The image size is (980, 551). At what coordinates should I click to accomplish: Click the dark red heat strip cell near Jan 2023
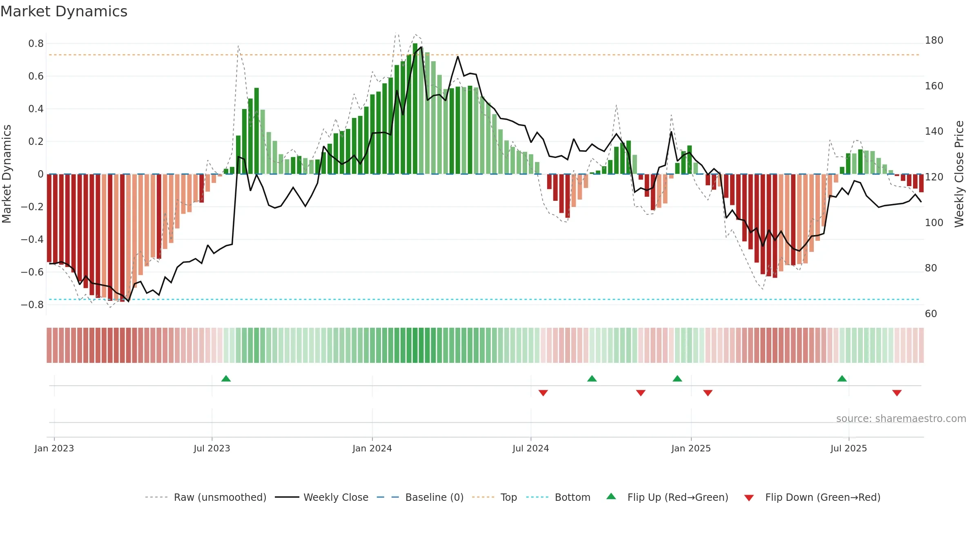(x=122, y=345)
